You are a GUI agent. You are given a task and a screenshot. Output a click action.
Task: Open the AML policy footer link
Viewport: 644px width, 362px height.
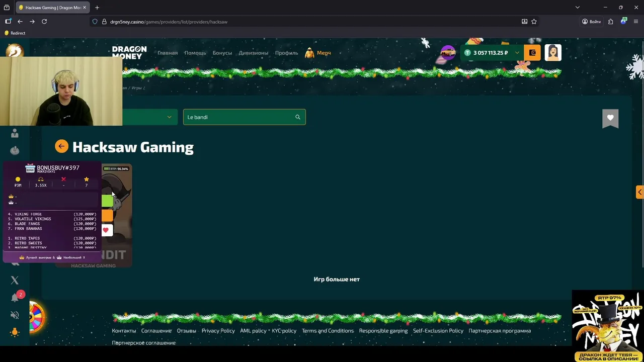[253, 331]
